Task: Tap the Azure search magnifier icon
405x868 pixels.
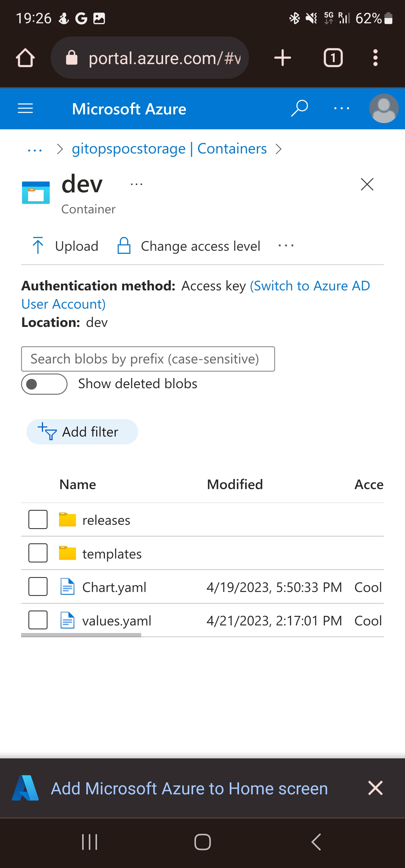Action: (299, 108)
